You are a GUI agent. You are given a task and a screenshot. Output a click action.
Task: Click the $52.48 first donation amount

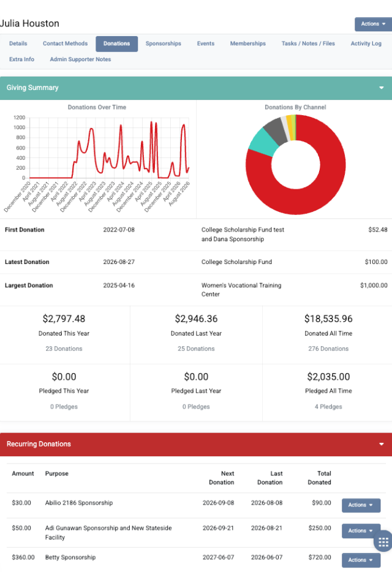tap(378, 230)
